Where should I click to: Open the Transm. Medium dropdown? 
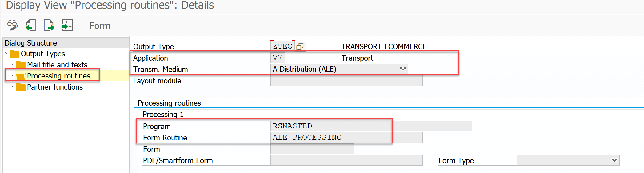pos(402,69)
